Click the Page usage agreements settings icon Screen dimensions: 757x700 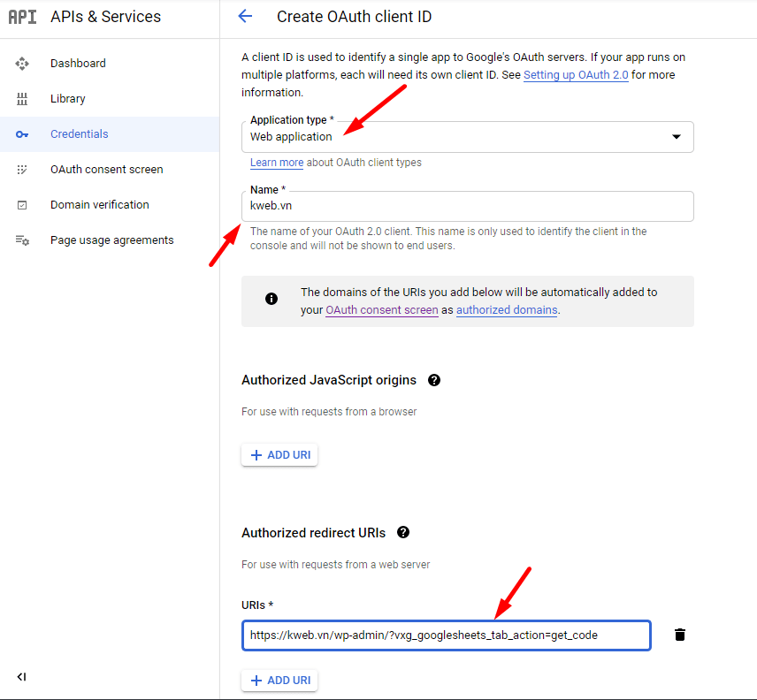click(x=22, y=240)
